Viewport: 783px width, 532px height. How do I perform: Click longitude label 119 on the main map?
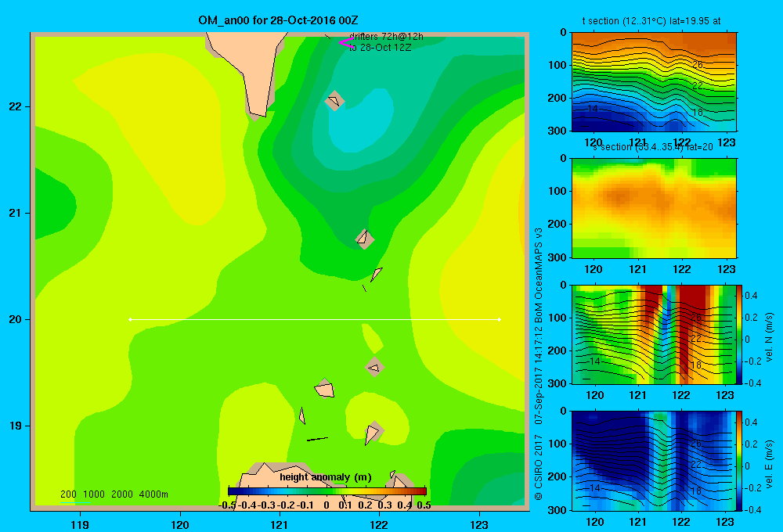point(80,524)
